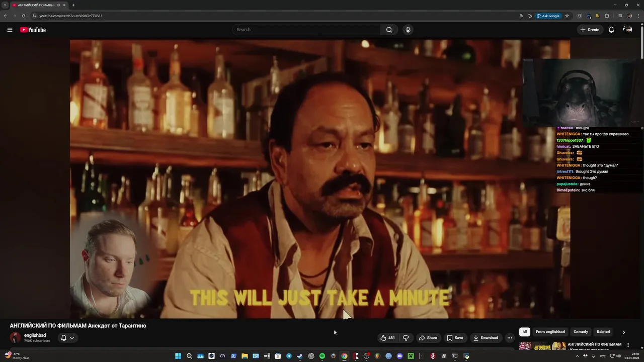Click the install app icon in address bar

(x=530, y=16)
